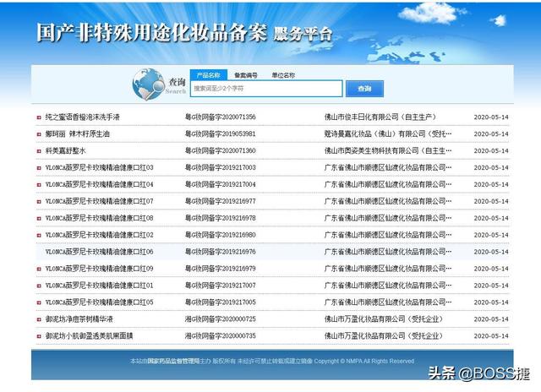Click the bullet icon beside VLONCA 口红08 row
This screenshot has width=541, height=392.
pyautogui.click(x=39, y=219)
